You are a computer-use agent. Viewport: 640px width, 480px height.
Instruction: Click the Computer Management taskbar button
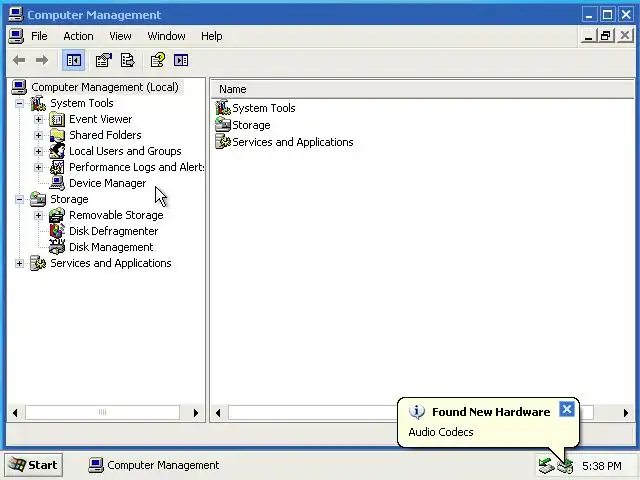pos(154,465)
